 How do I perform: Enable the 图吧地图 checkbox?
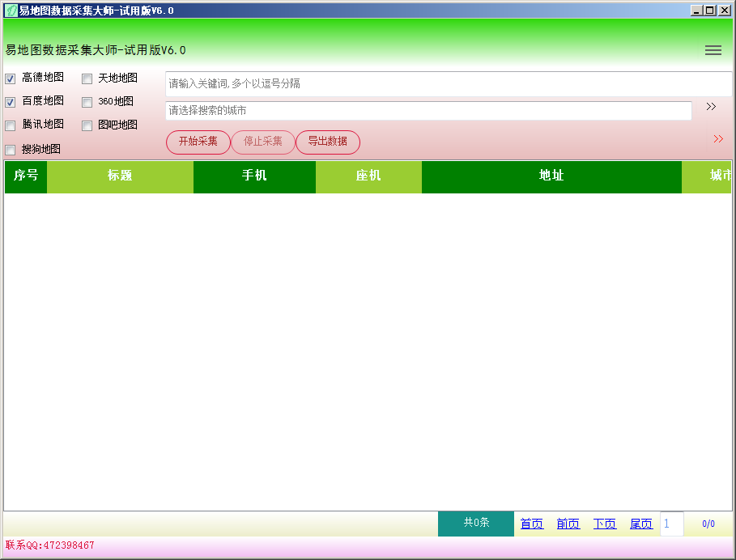point(87,125)
